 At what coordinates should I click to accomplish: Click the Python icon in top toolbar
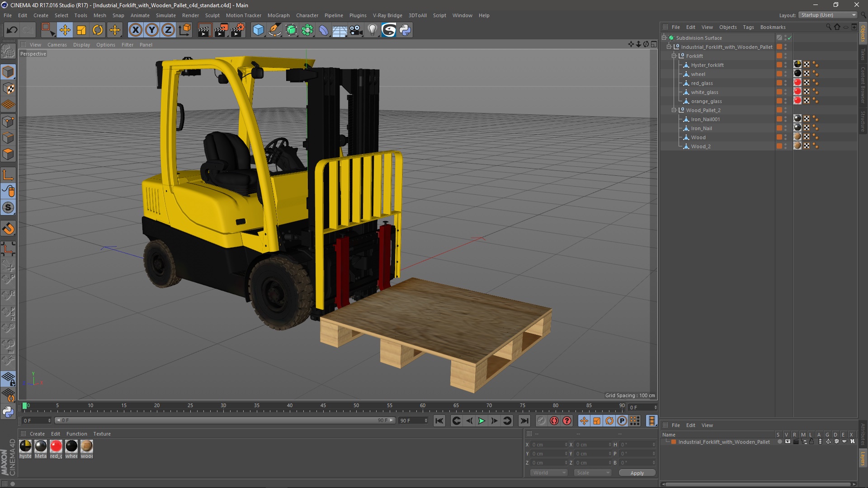click(x=405, y=30)
